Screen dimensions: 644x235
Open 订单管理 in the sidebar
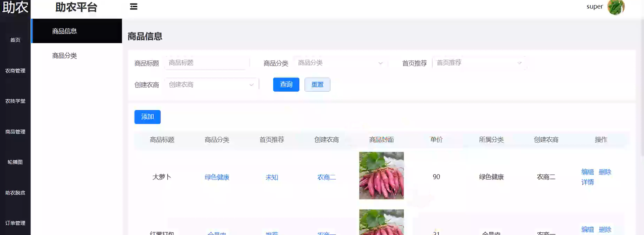coord(15,223)
